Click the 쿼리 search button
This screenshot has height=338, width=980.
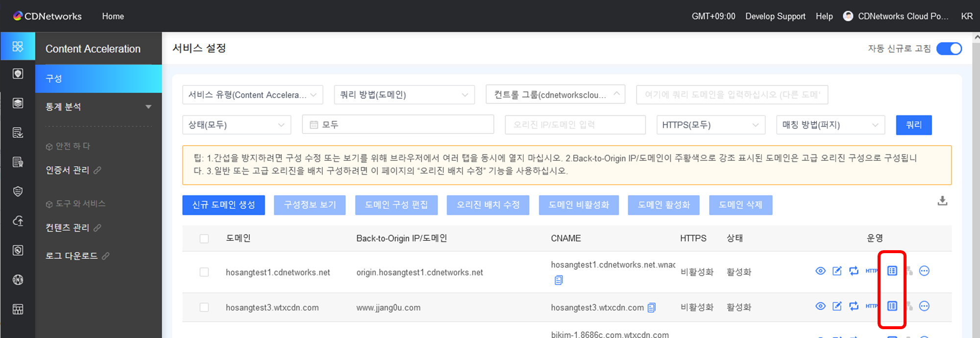pyautogui.click(x=914, y=125)
